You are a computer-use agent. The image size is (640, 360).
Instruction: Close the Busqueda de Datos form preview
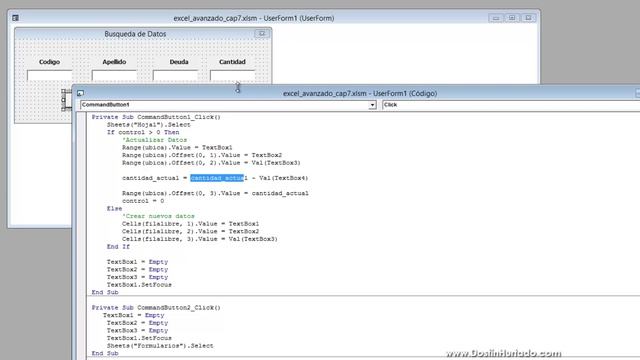click(x=262, y=34)
